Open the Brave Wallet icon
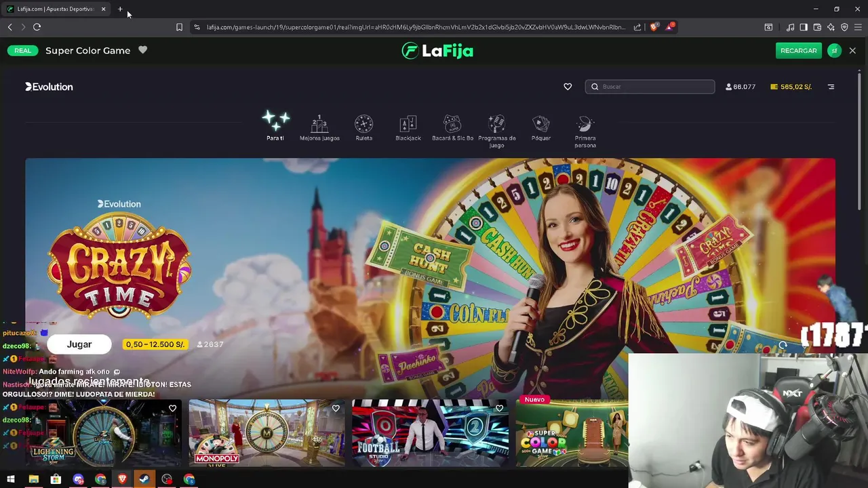Viewport: 868px width, 488px height. [817, 27]
